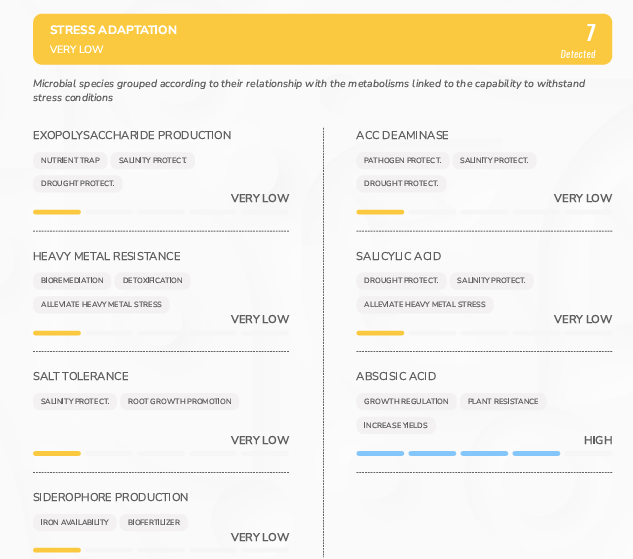
Task: Click the Heavy Metal Resistance level bar
Action: [x=160, y=333]
